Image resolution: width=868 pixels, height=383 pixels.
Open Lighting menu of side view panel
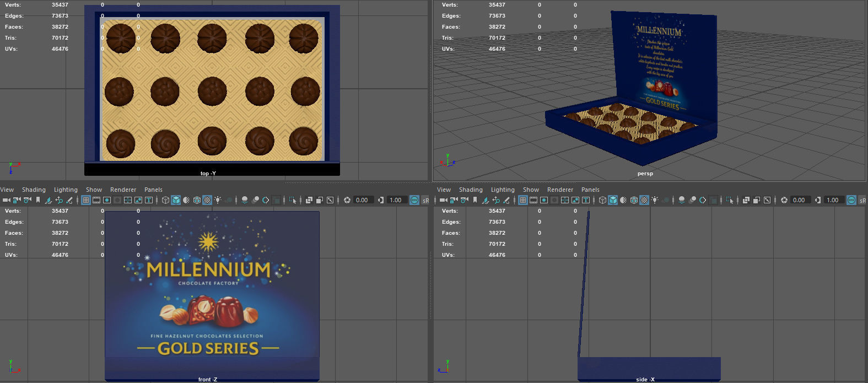point(503,190)
